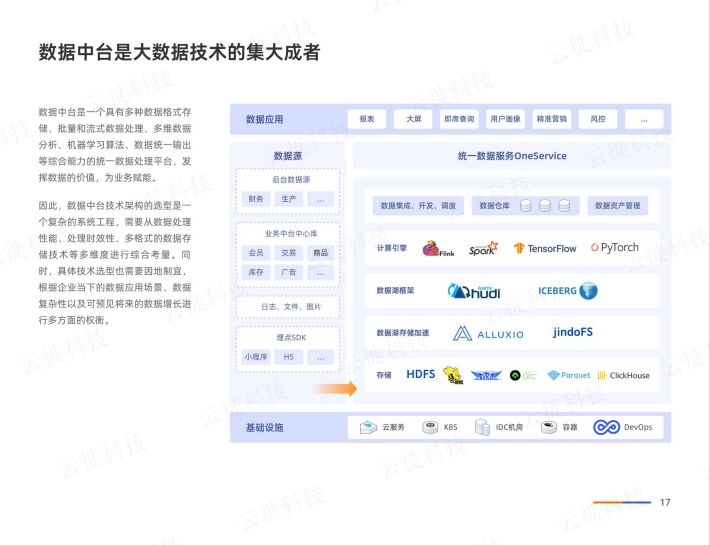Pick the PyTorch logo
The height and width of the screenshot is (546, 710).
pos(614,248)
